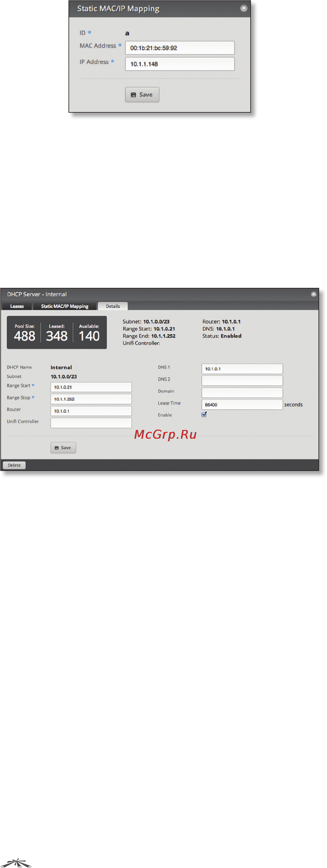This screenshot has width=327, height=868.
Task: Edit the Lease Time field 86400
Action: click(x=242, y=405)
